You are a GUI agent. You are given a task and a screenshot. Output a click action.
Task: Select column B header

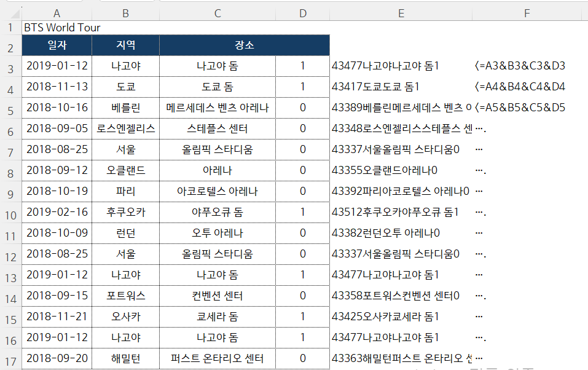(x=125, y=14)
